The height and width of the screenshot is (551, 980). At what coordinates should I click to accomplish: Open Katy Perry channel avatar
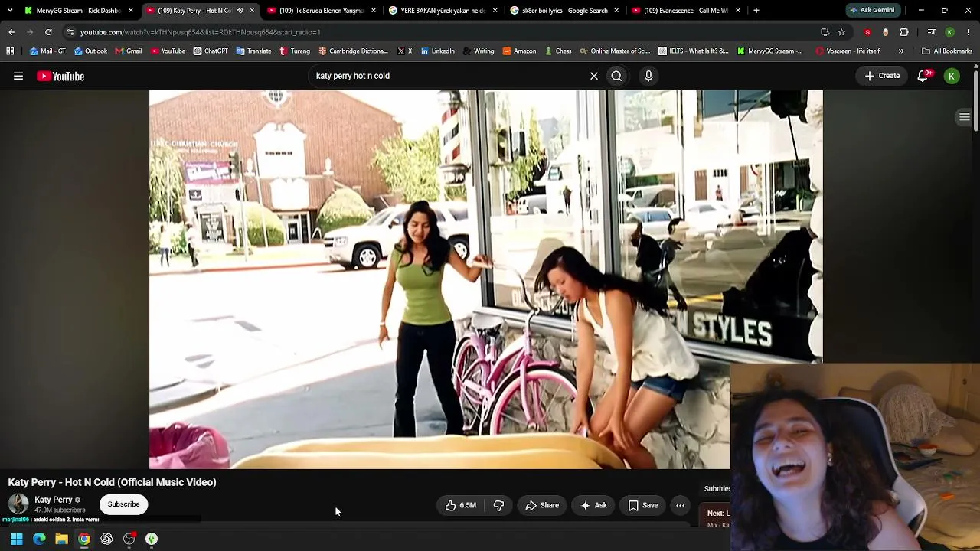point(18,504)
